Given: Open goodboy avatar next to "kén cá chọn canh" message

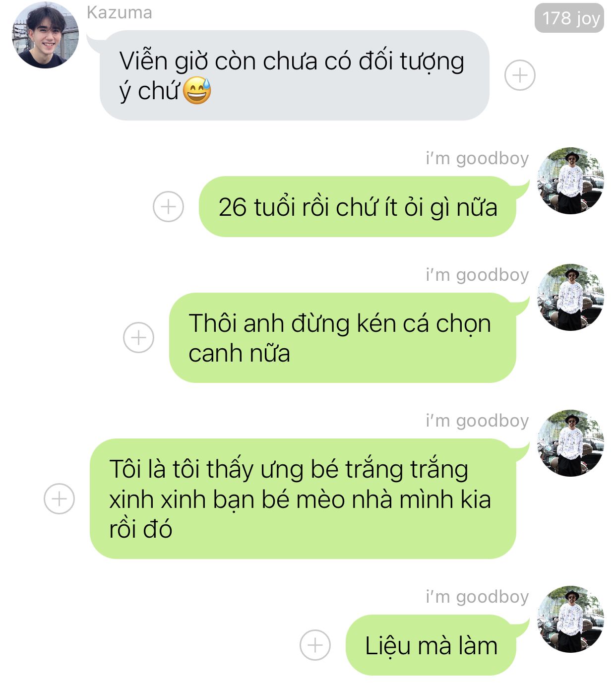Looking at the screenshot, I should click(571, 297).
